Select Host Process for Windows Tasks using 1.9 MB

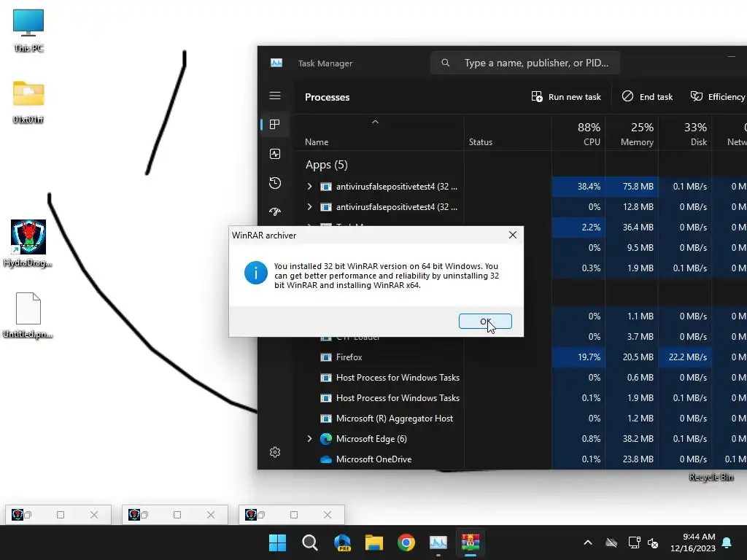pos(521,398)
